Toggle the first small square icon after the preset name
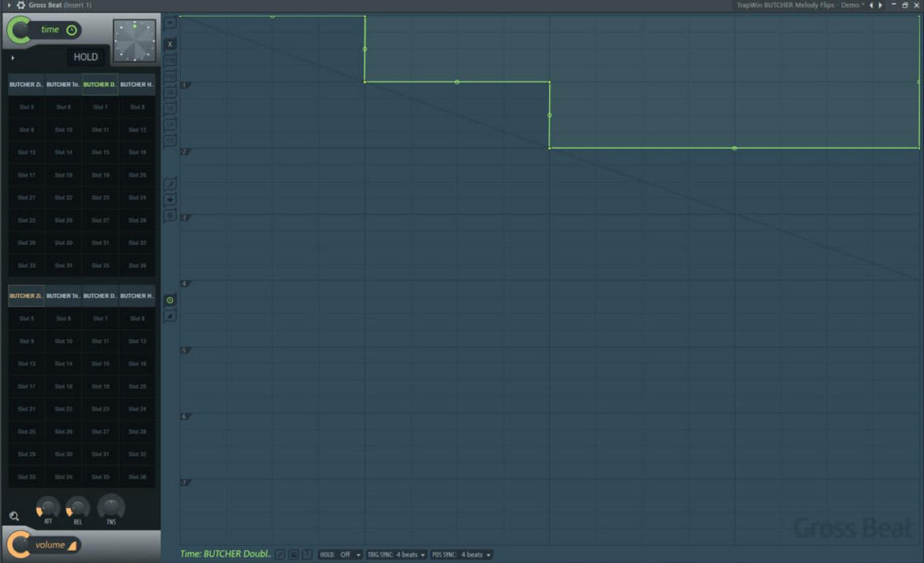924x563 pixels. point(280,555)
